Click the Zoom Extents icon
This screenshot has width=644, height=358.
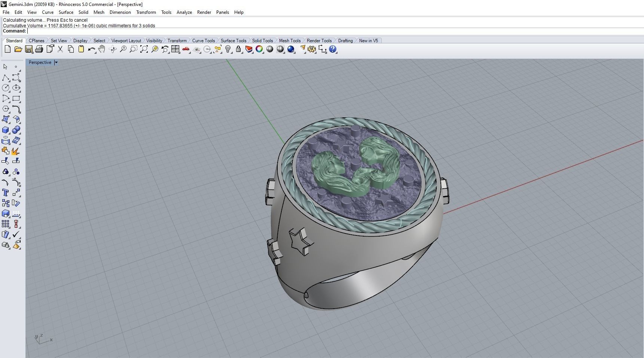(144, 49)
